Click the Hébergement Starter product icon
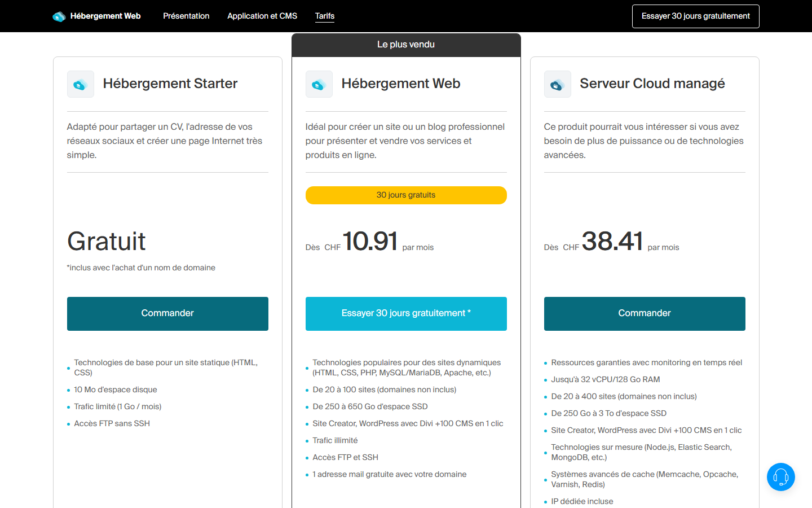 [x=81, y=84]
